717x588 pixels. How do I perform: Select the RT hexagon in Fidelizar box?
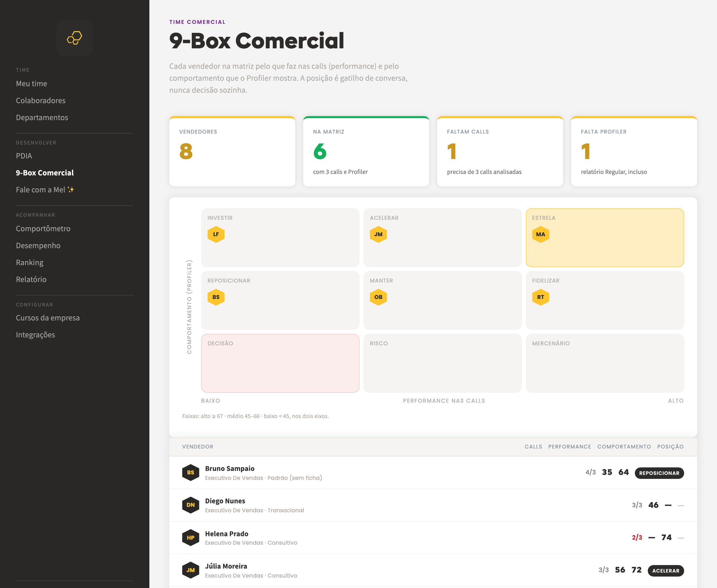[x=541, y=297]
